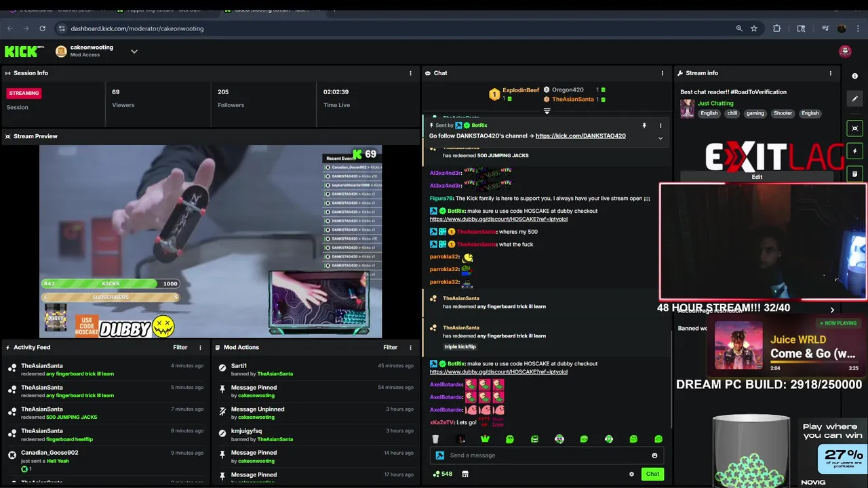
Task: Open the Activity Feed Filter dropdown
Action: pyautogui.click(x=180, y=348)
